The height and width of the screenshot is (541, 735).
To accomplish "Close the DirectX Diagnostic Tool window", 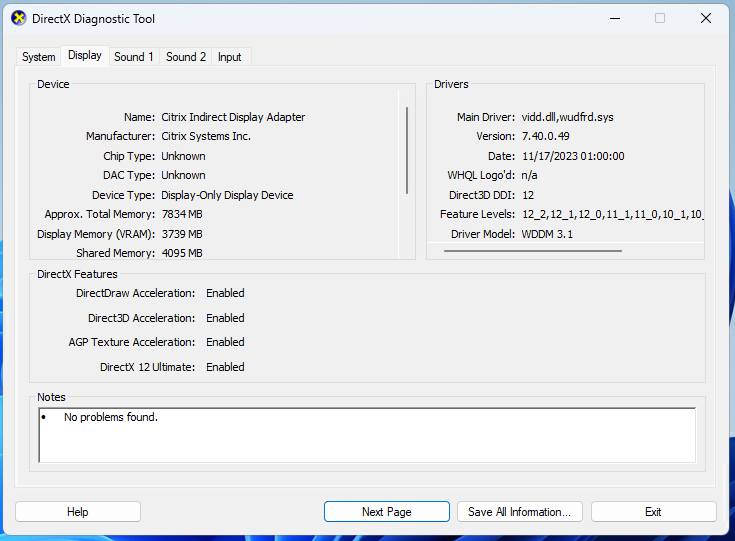I will (706, 18).
